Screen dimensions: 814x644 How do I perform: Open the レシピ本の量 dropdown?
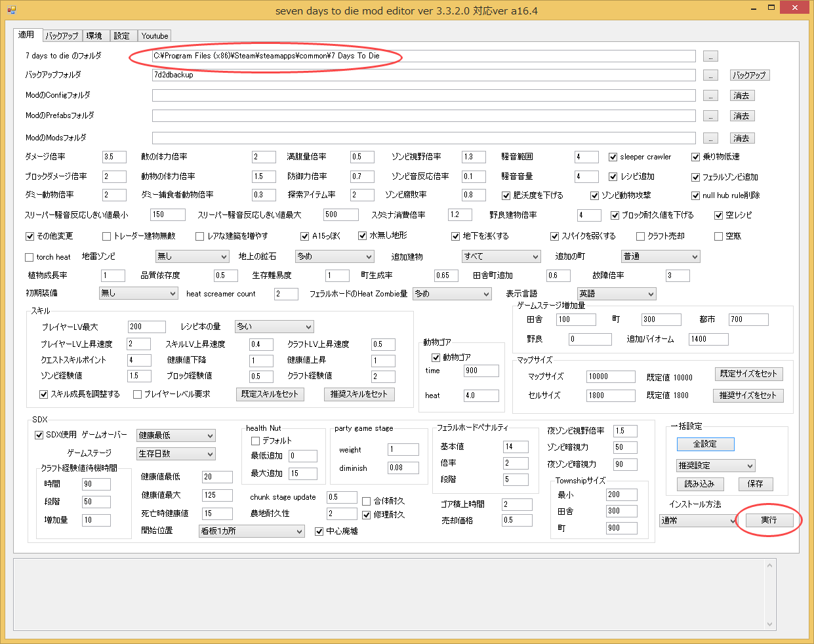click(x=274, y=327)
